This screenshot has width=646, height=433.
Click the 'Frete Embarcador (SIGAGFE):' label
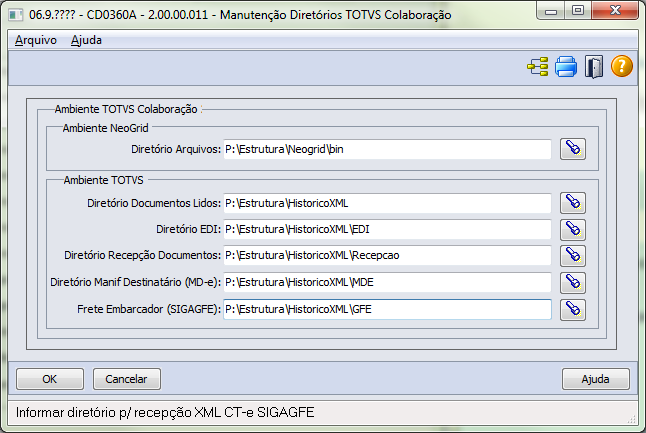click(149, 309)
